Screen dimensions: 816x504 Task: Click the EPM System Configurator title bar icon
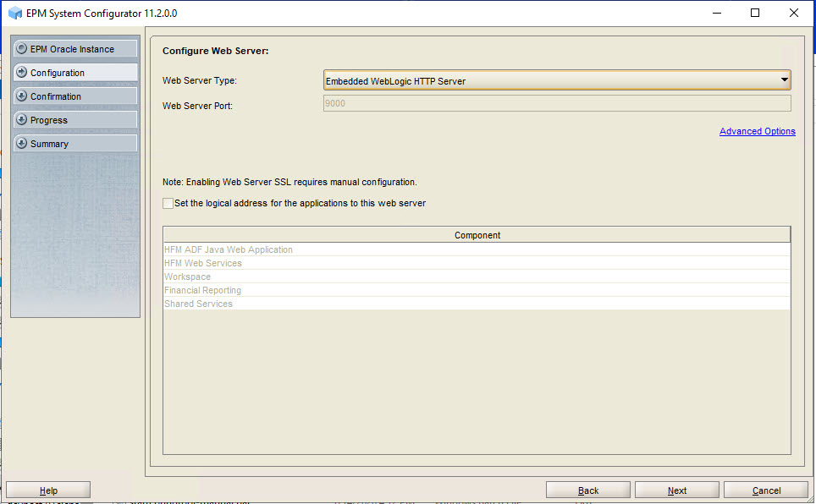[15, 14]
